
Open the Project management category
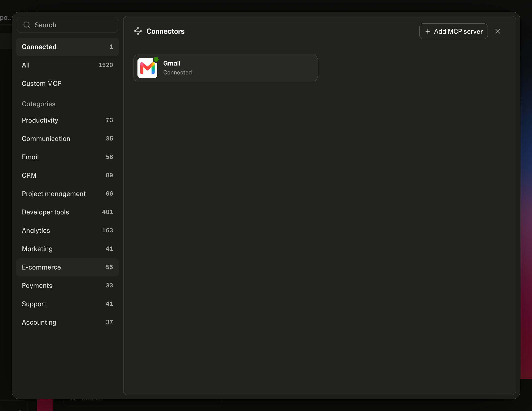[x=67, y=194]
